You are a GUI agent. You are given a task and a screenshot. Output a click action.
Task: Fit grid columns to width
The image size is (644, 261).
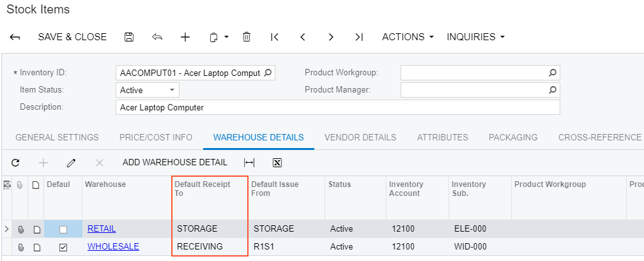[x=249, y=163]
